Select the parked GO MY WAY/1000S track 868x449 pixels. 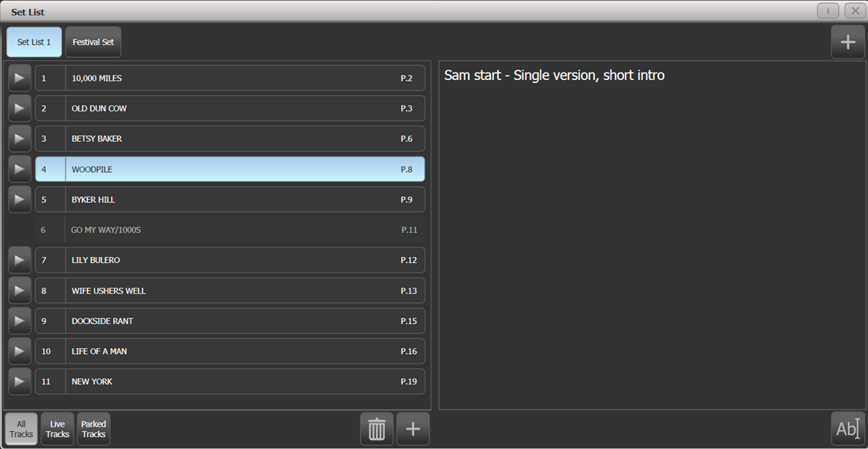(x=231, y=229)
